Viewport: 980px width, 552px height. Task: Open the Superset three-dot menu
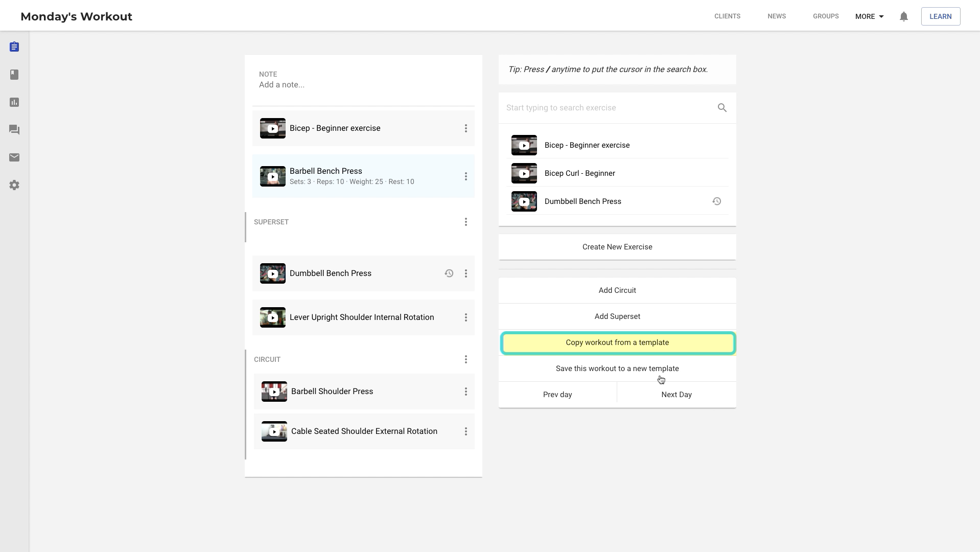(x=465, y=222)
